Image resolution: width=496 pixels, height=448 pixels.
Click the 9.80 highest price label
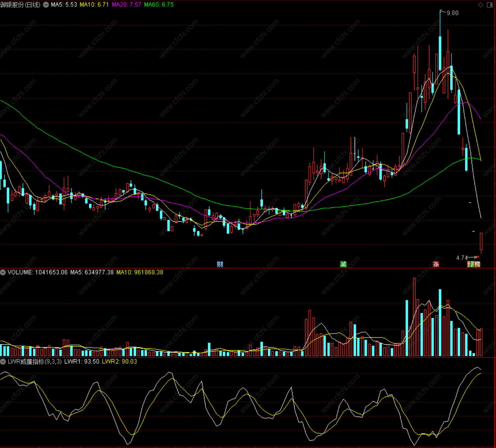pos(452,13)
